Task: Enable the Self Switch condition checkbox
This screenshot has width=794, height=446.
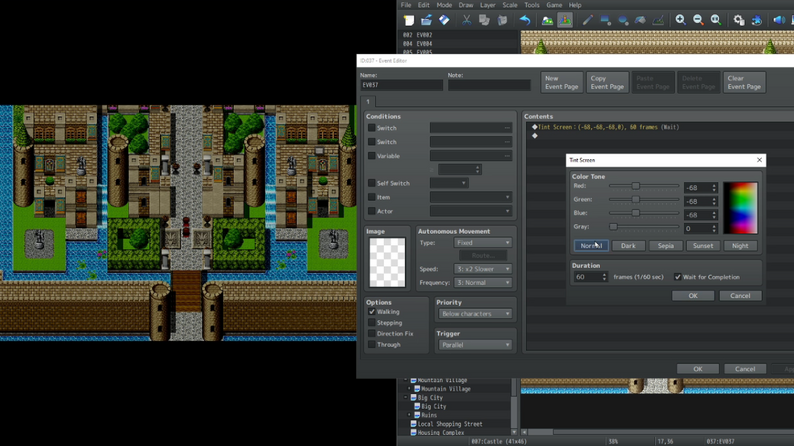Action: pos(372,183)
